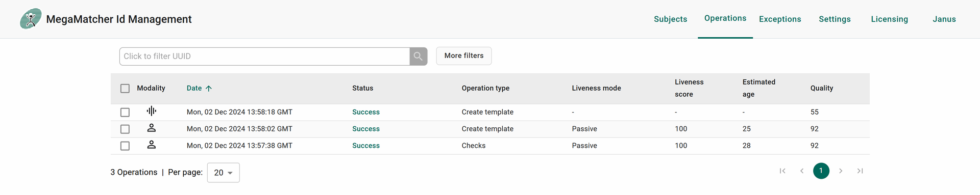Click the Liveness score column header

coord(689,88)
